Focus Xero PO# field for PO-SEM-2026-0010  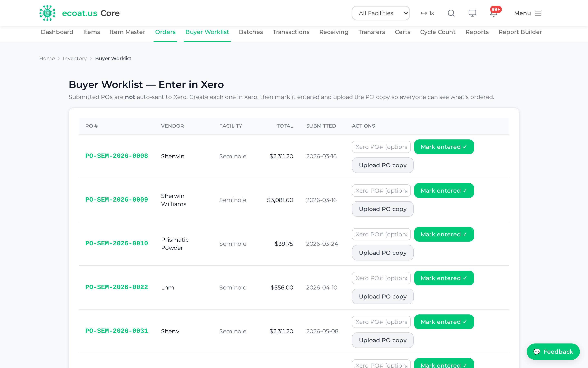381,234
